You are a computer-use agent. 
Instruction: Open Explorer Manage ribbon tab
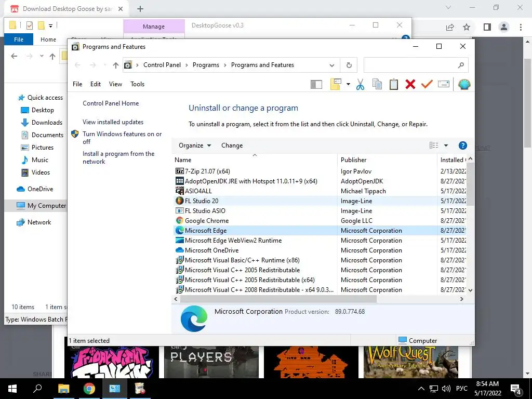tap(154, 26)
